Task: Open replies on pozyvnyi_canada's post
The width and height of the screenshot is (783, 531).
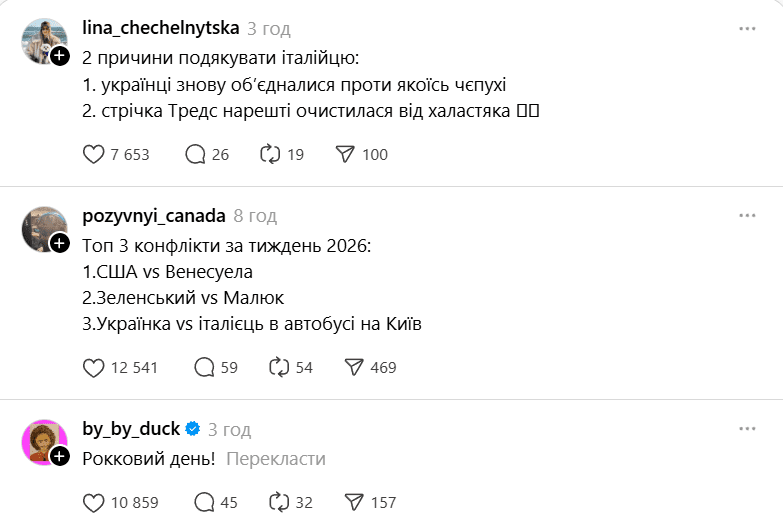Action: click(x=204, y=367)
